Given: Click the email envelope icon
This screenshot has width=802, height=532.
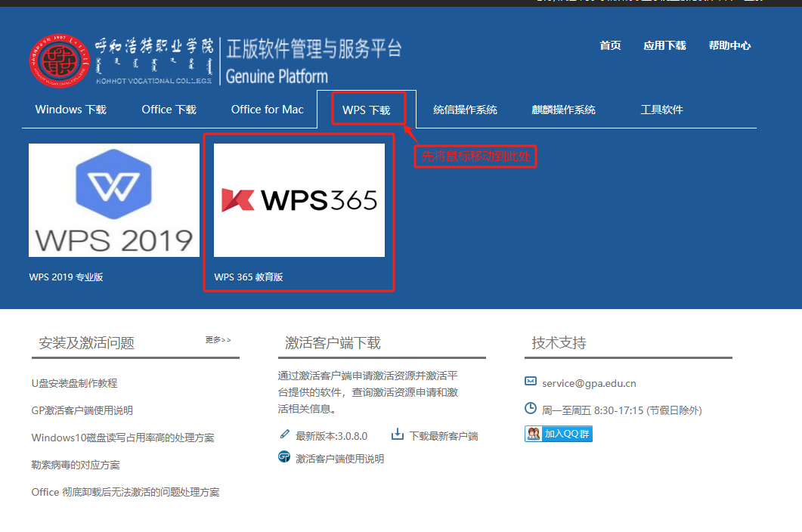Looking at the screenshot, I should tap(531, 381).
